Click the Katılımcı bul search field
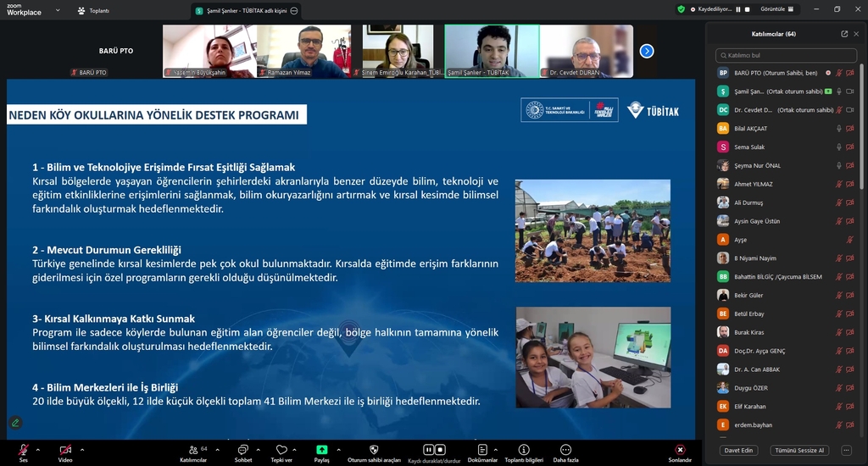 click(785, 55)
